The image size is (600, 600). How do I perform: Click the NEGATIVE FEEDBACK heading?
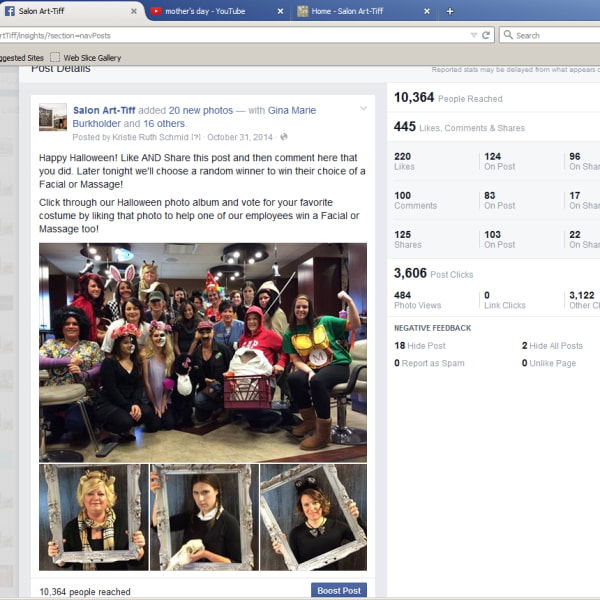[x=432, y=328]
